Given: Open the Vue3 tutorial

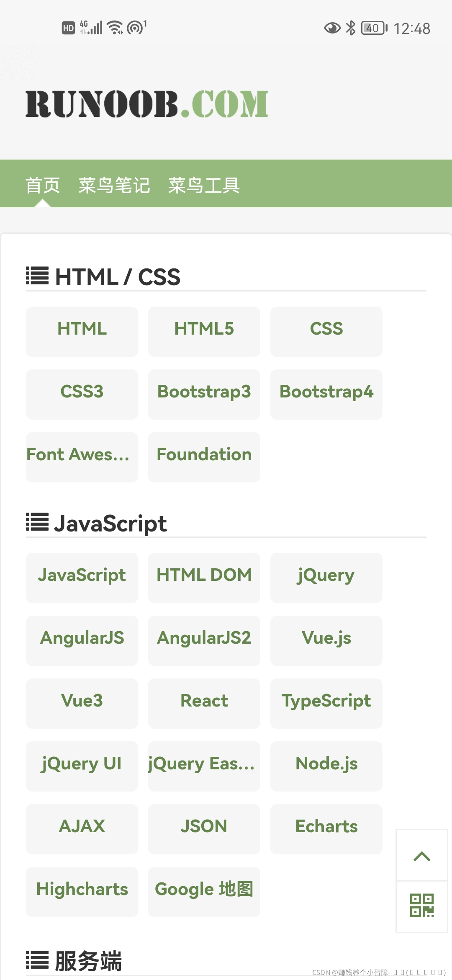Looking at the screenshot, I should click(82, 703).
